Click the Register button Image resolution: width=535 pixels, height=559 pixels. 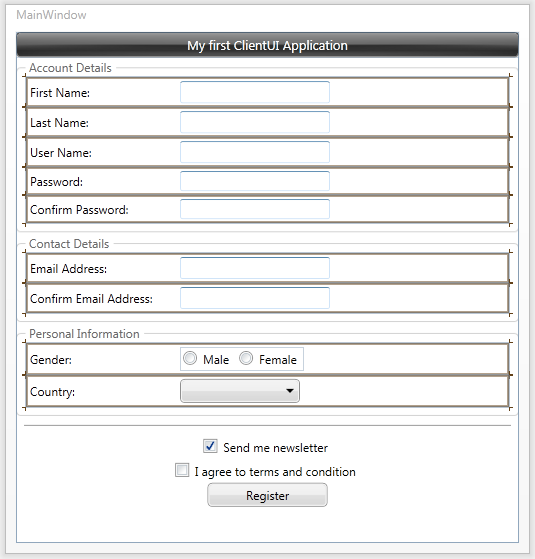tap(267, 495)
